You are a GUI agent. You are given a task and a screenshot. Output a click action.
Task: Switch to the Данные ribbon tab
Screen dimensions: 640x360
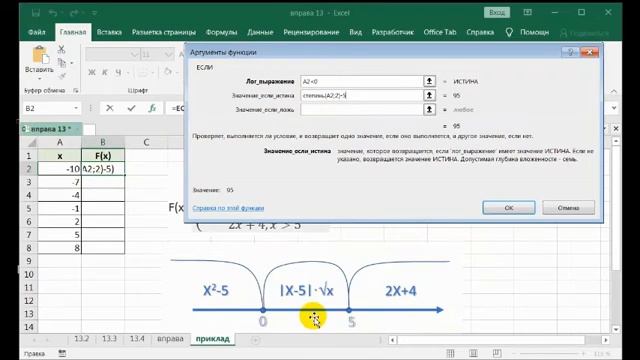pos(260,32)
